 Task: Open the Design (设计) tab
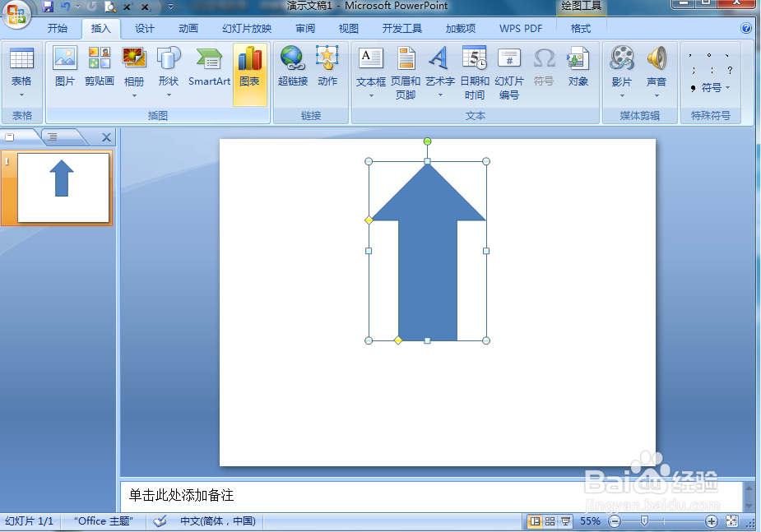pyautogui.click(x=145, y=29)
